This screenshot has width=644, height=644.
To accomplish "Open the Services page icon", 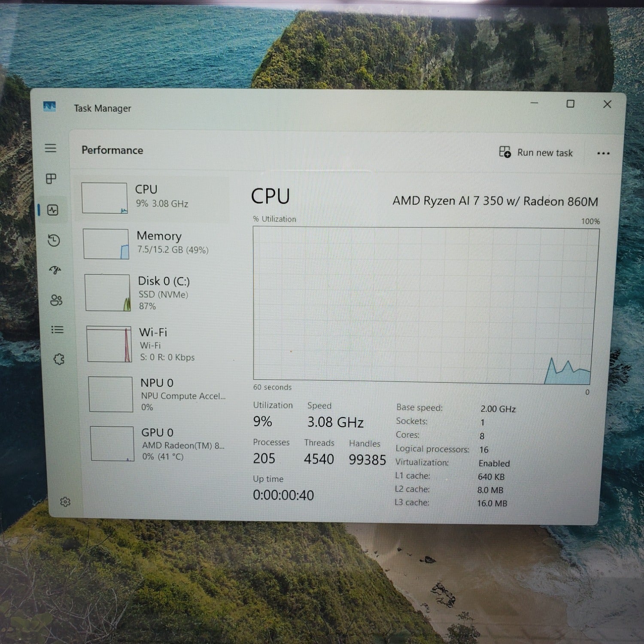I will 59,359.
